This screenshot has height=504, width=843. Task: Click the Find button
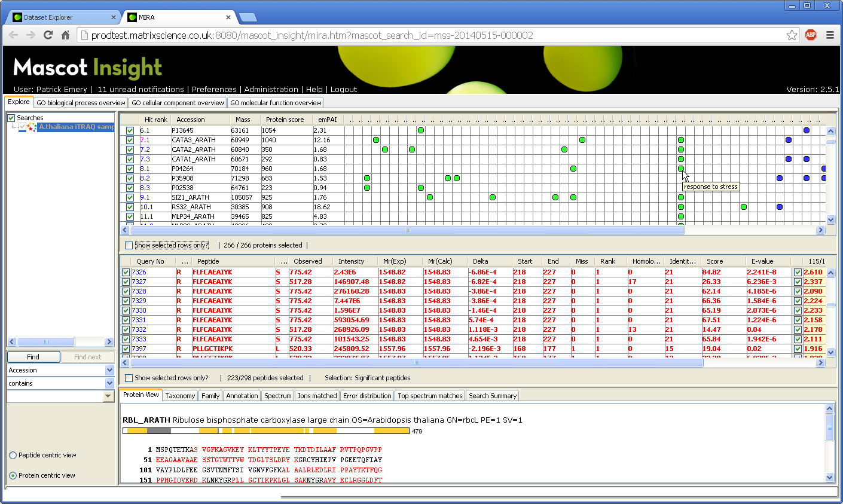click(x=33, y=357)
